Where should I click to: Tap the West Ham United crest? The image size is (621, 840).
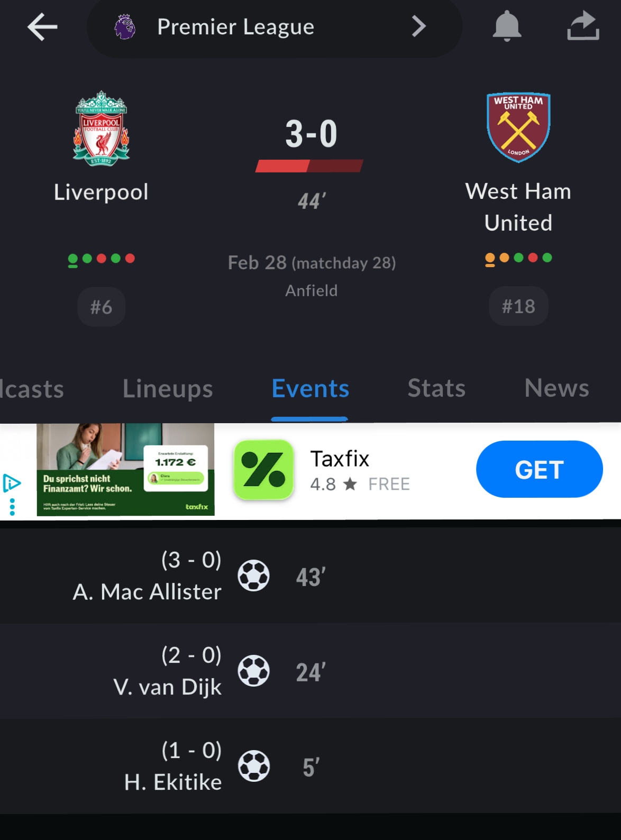518,127
